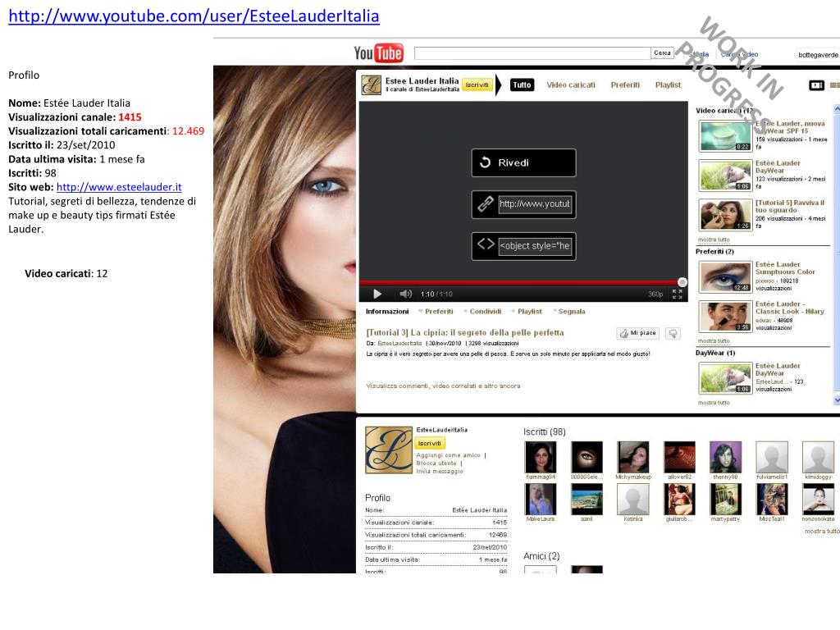Image resolution: width=840 pixels, height=630 pixels.
Task: Click mostra tutto under Iscritti
Action: 822,531
